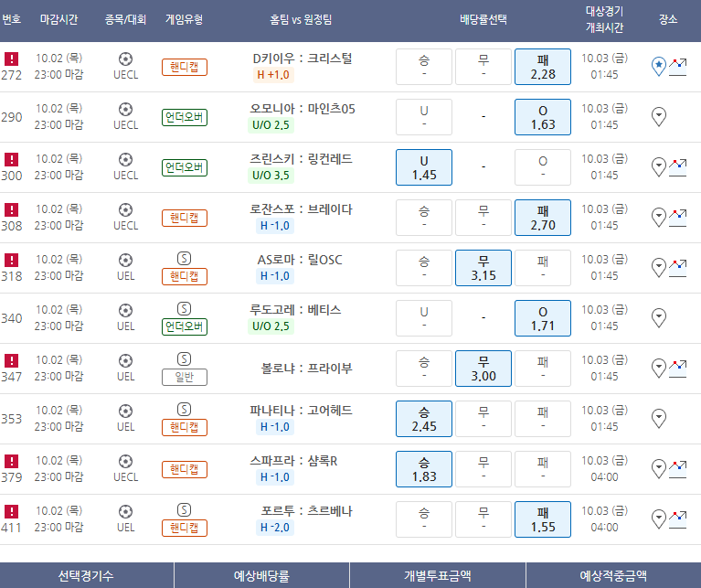This screenshot has height=588, width=701.
Task: Expand the venue pin for match 353
Action: (x=658, y=418)
